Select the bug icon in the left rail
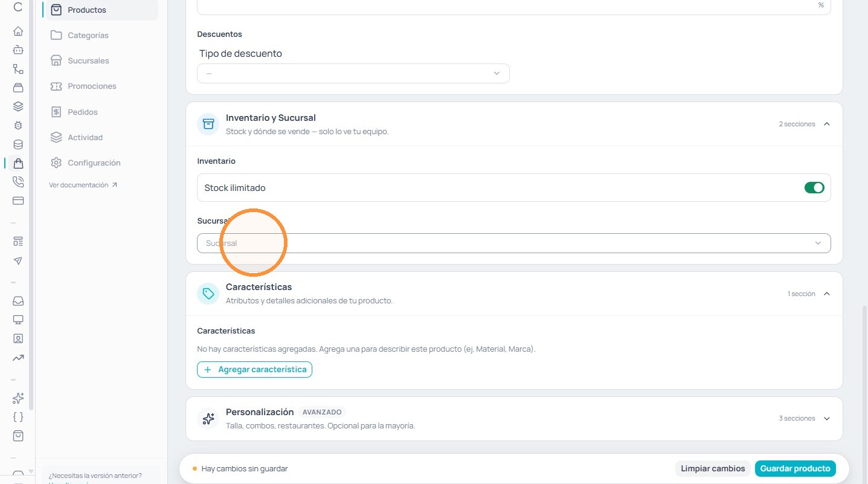 coord(18,126)
